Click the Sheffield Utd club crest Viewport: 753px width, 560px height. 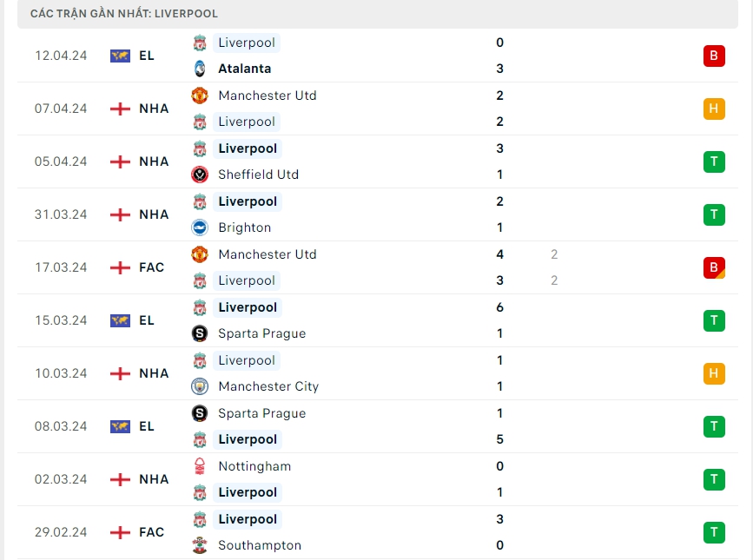pos(200,175)
